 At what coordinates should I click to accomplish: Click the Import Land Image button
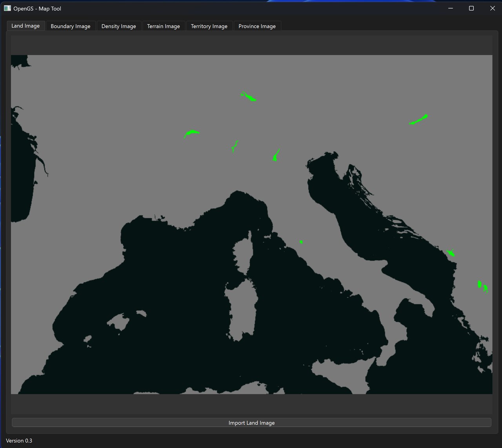coord(252,423)
